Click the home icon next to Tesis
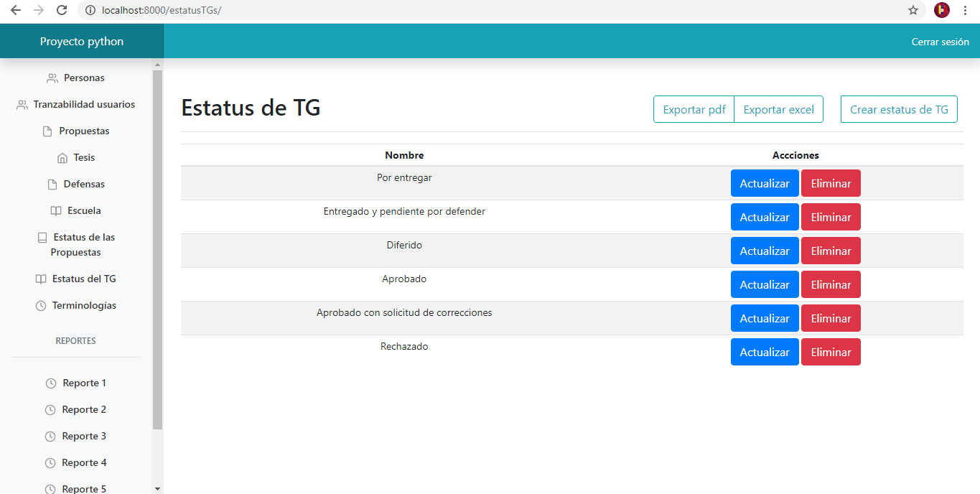980x494 pixels. coord(62,158)
